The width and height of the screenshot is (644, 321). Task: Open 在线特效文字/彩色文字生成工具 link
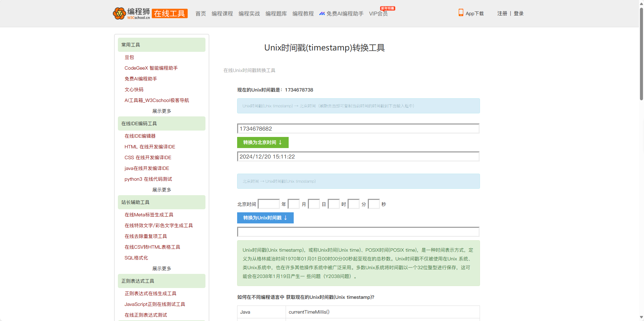(159, 225)
